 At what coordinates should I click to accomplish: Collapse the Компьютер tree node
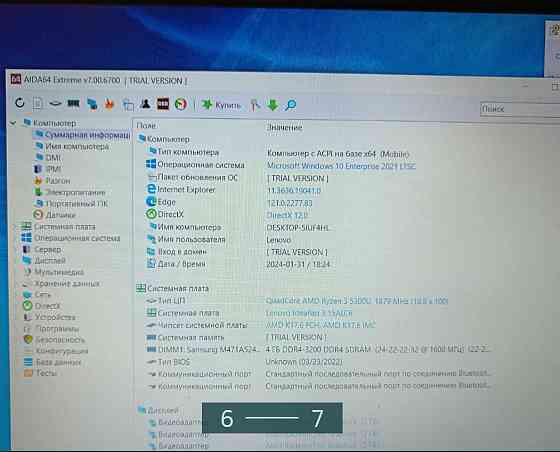(x=13, y=123)
